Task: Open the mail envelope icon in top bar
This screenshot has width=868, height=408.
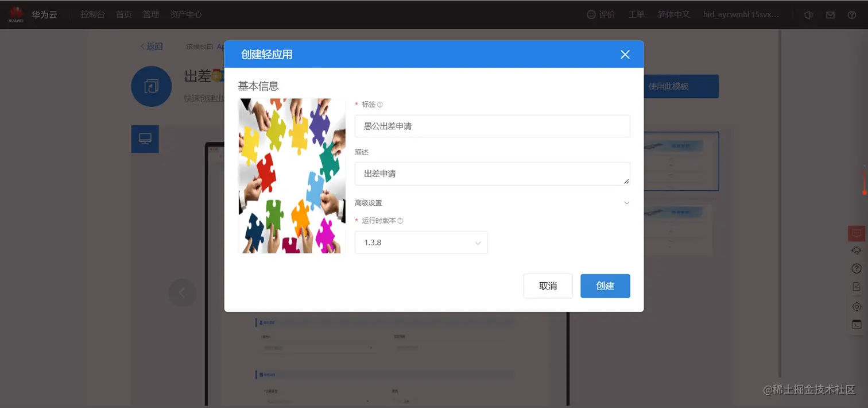Action: coord(830,14)
